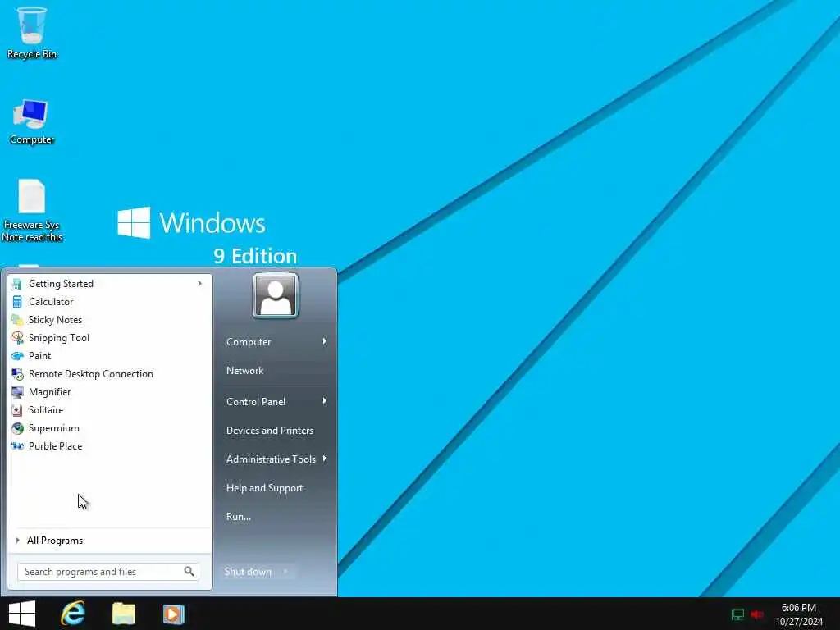Click the Solitaire card icon
This screenshot has width=840, height=630.
tap(16, 410)
